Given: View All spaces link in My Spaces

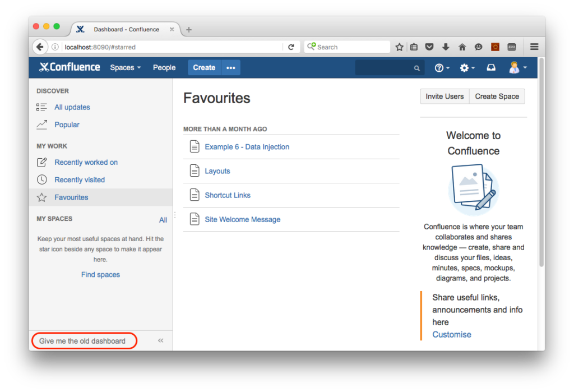Looking at the screenshot, I should pos(163,220).
